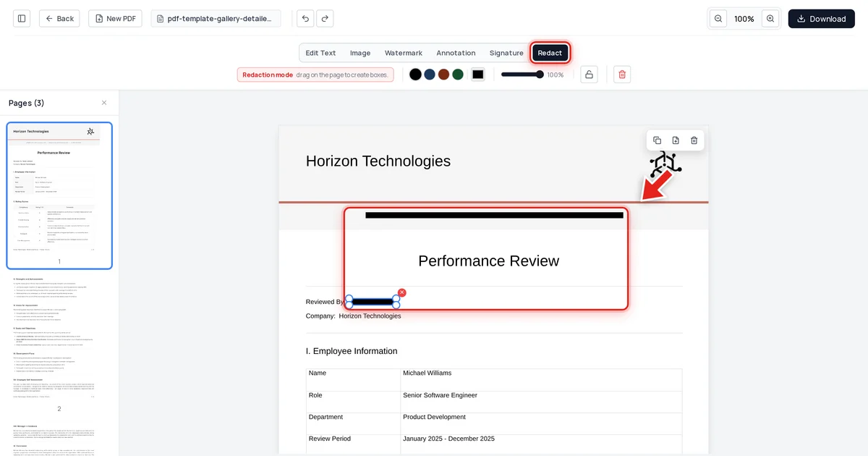Remove selected redaction box via red X
Screen dimensions: 868x456
(402, 292)
